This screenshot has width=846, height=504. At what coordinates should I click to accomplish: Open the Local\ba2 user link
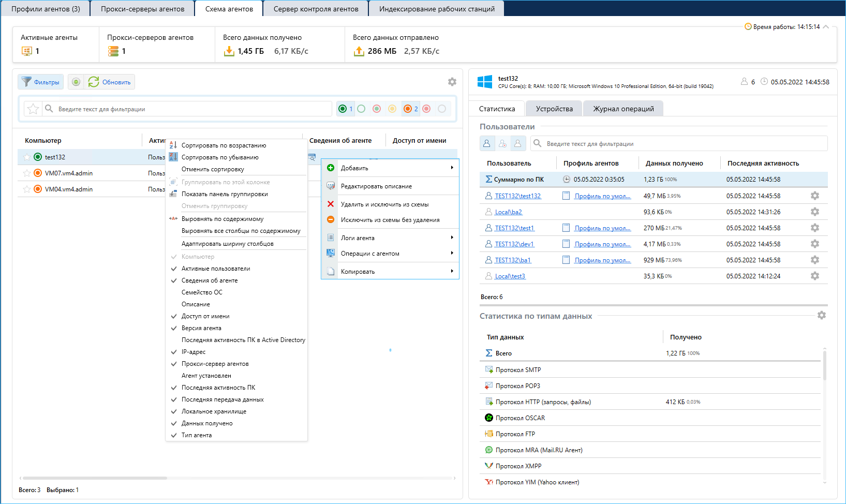(x=508, y=212)
